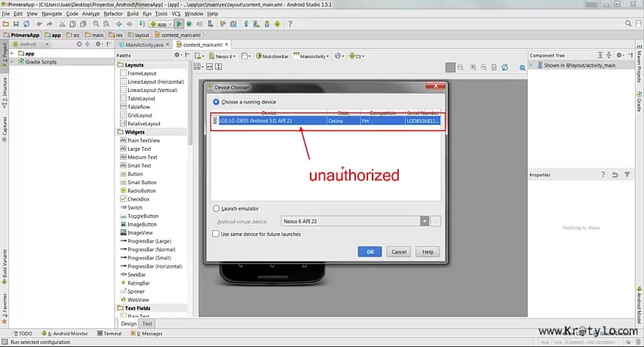Open the MainActivity association dropdown
The width and height of the screenshot is (644, 347).
pyautogui.click(x=311, y=56)
